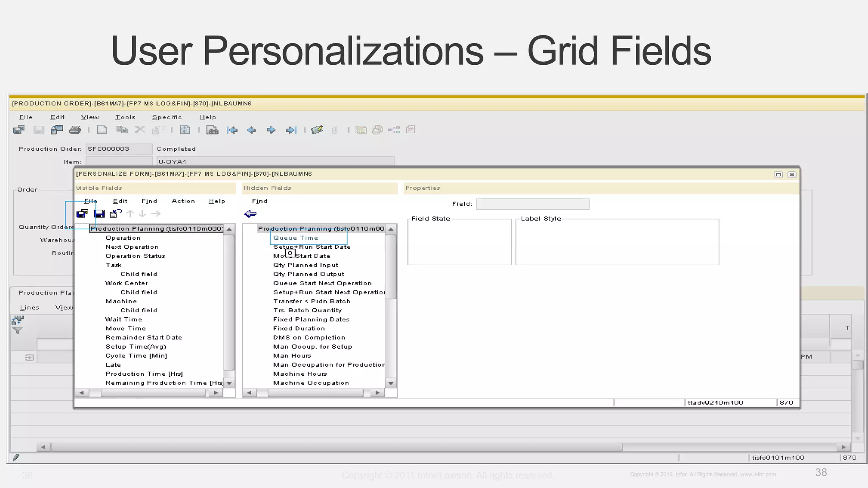
Task: Click the blue left arrow under Hidden Fields
Action: point(250,213)
